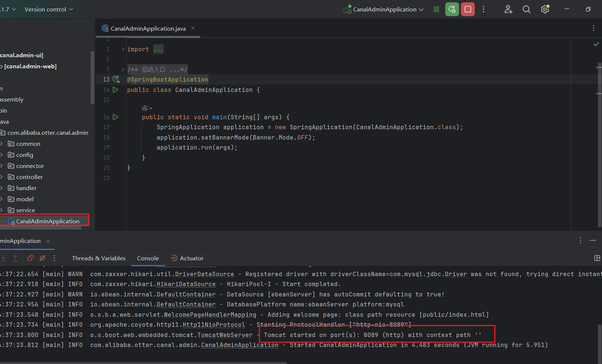Open Search Everywhere magnifier icon

526,10
